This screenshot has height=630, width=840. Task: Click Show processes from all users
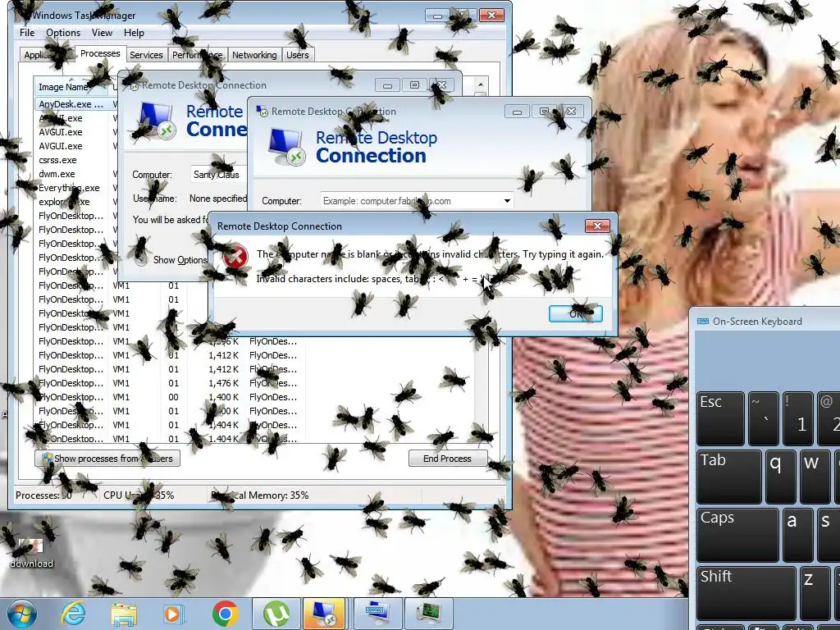tap(107, 459)
